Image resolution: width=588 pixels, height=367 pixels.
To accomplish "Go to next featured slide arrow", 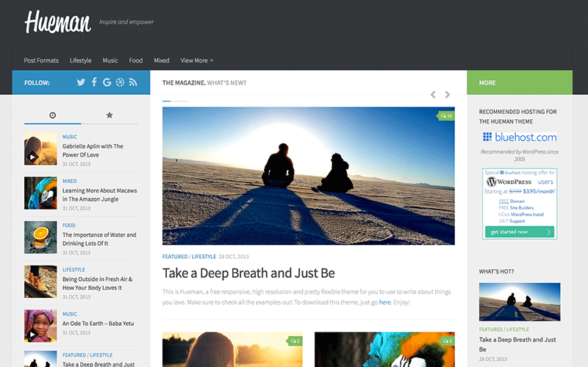I will pyautogui.click(x=448, y=95).
